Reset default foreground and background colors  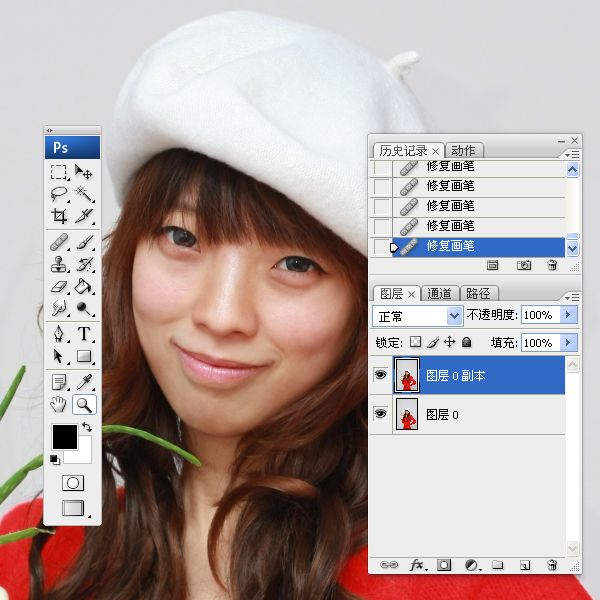pos(55,460)
